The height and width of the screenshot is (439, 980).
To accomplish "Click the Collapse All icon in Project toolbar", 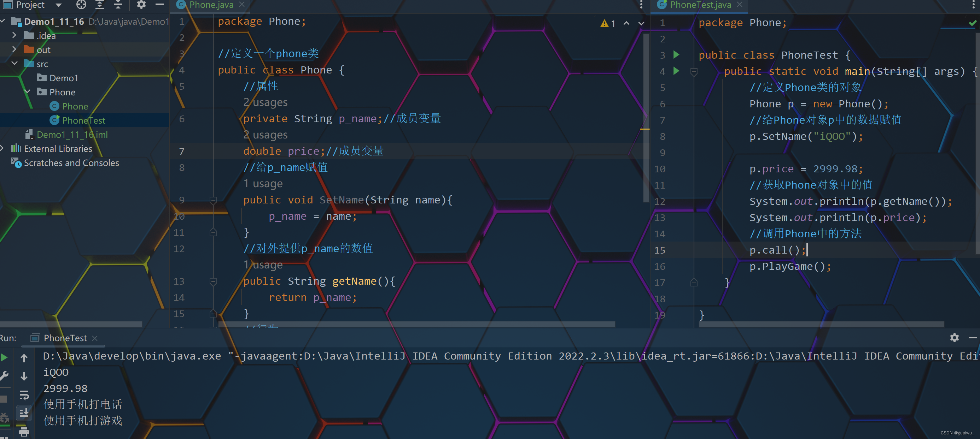I will click(x=118, y=5).
